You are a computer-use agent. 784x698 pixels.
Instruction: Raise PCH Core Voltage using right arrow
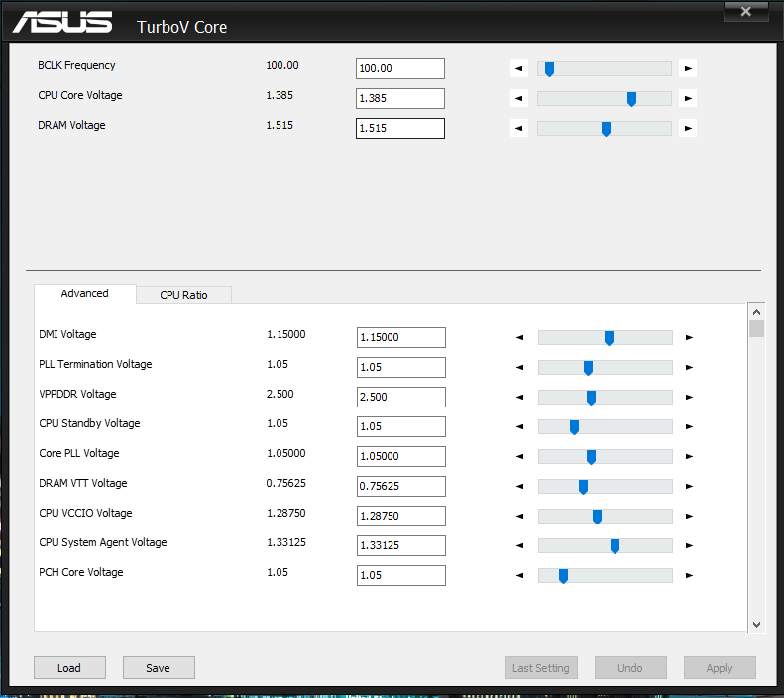pyautogui.click(x=689, y=575)
